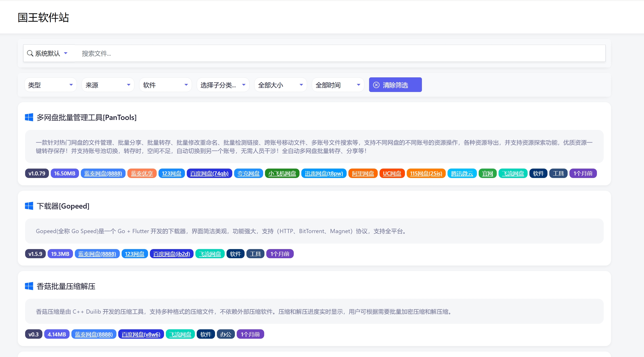Open 迅雷网盘(t8pw) download link

point(324,173)
